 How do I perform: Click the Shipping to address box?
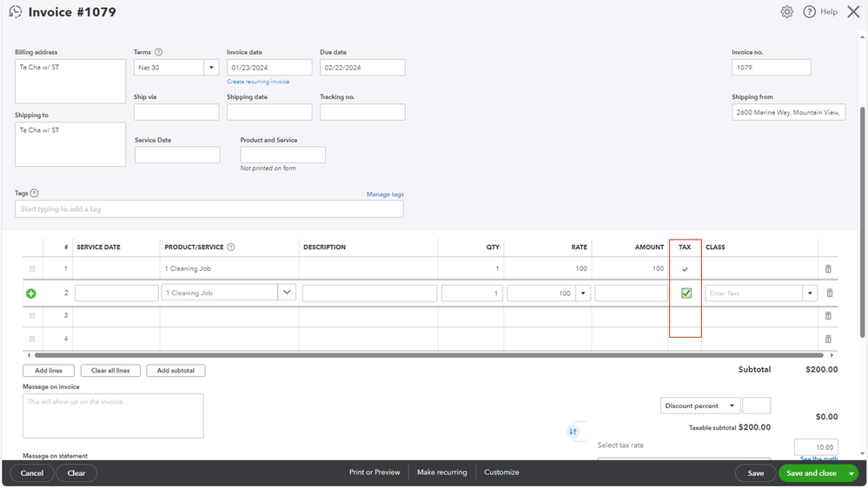click(70, 144)
